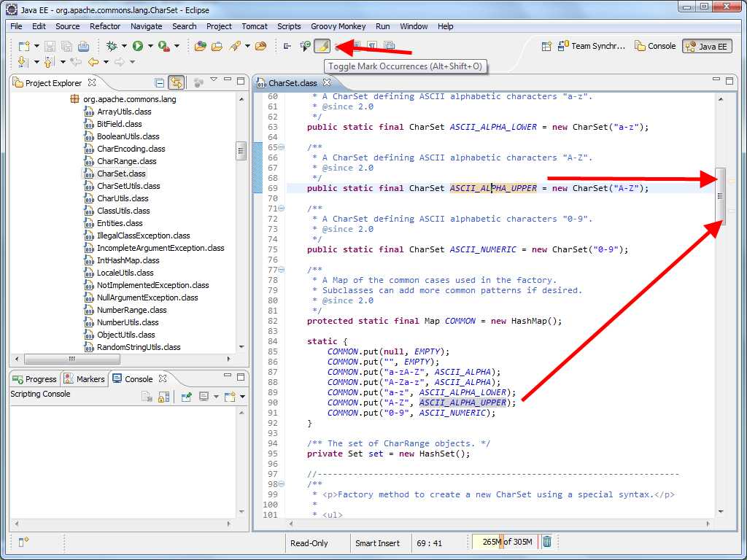This screenshot has height=560, width=747.
Task: Click Project Explorer horizontal scrollbar thumb
Action: pyautogui.click(x=71, y=359)
